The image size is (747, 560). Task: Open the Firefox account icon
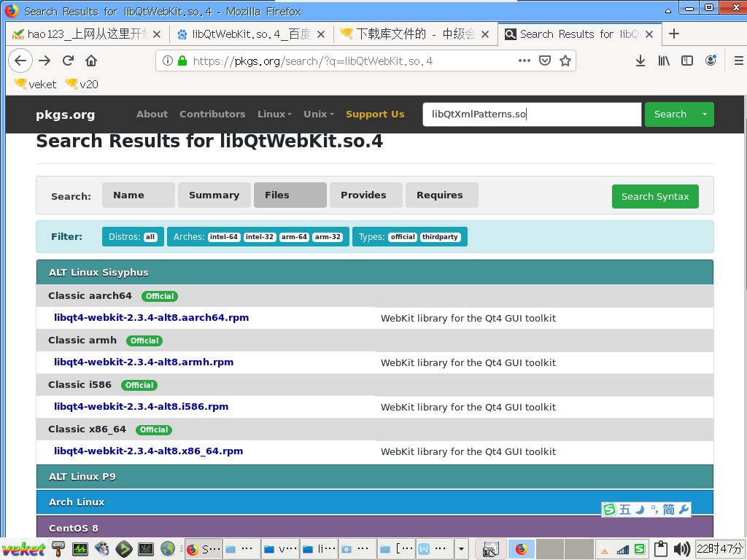point(711,61)
